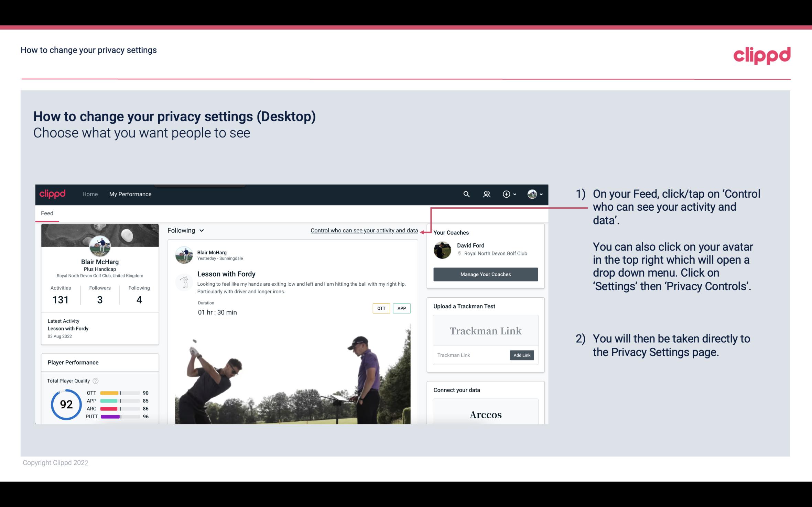
Task: Click the people/connections icon in navbar
Action: pos(486,195)
